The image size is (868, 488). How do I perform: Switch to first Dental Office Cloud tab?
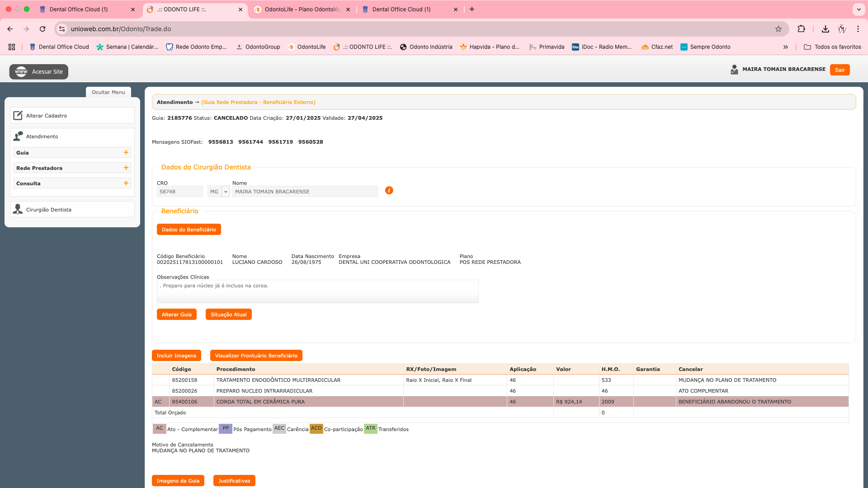tap(78, 9)
